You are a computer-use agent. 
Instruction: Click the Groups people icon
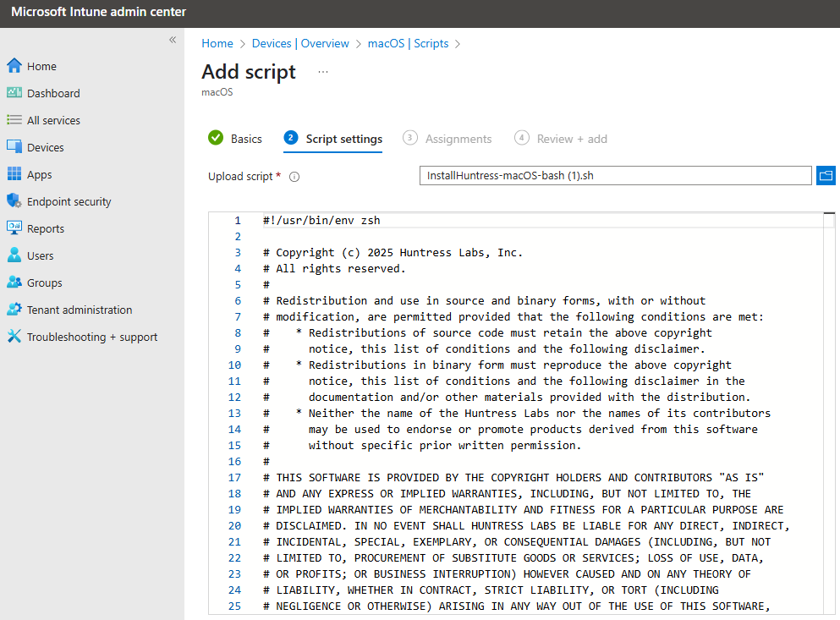tap(14, 282)
